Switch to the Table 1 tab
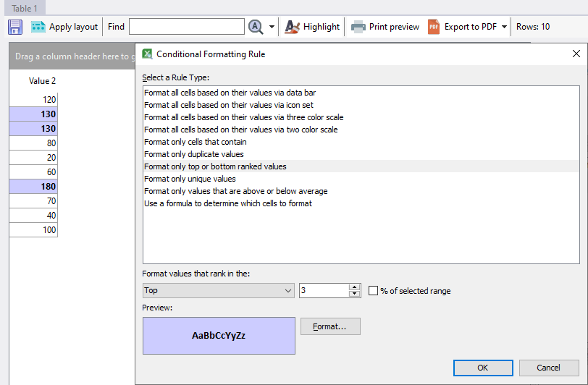This screenshot has width=588, height=385. pyautogui.click(x=25, y=8)
